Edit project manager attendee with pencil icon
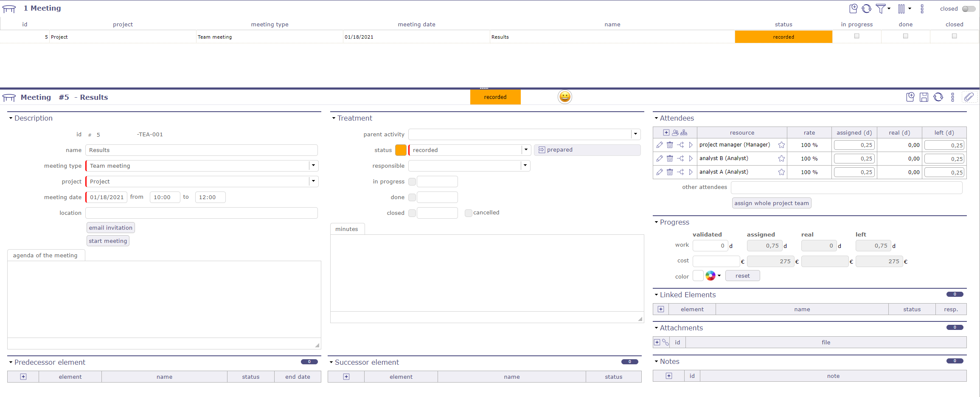980x397 pixels. (660, 145)
